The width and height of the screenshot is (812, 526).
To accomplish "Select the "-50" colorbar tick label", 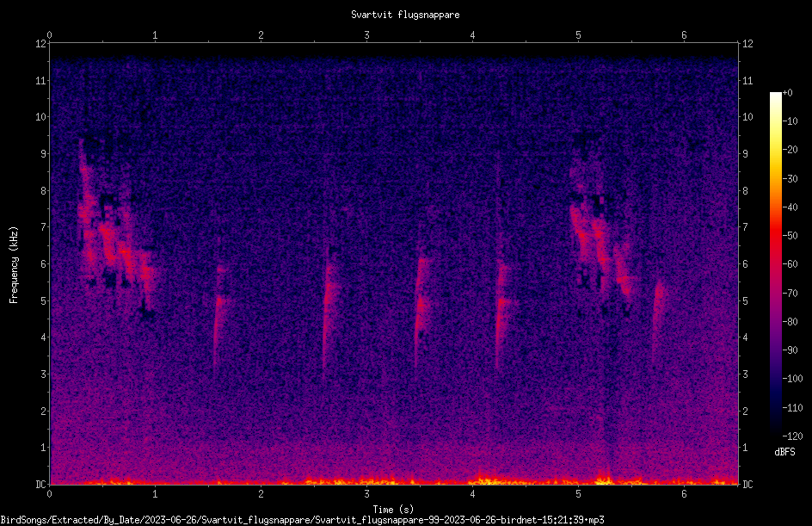I will [x=790, y=236].
